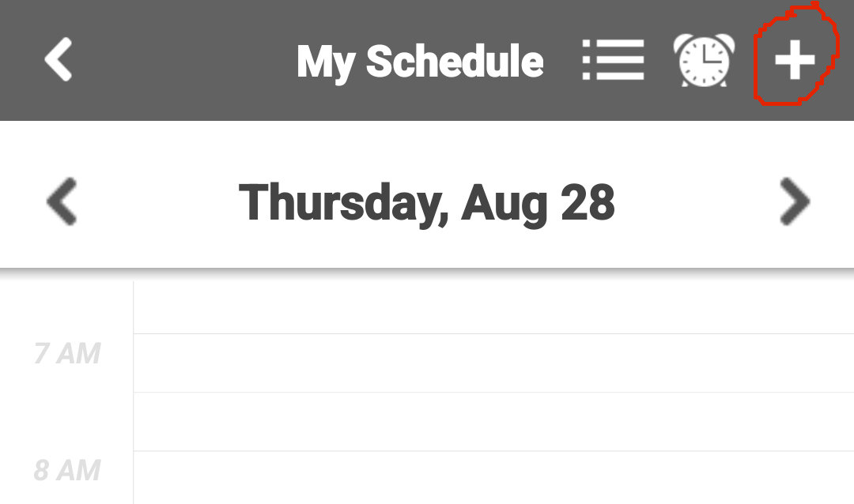Viewport: 854px width, 504px height.
Task: Select the 8 AM time label
Action: pyautogui.click(x=67, y=471)
